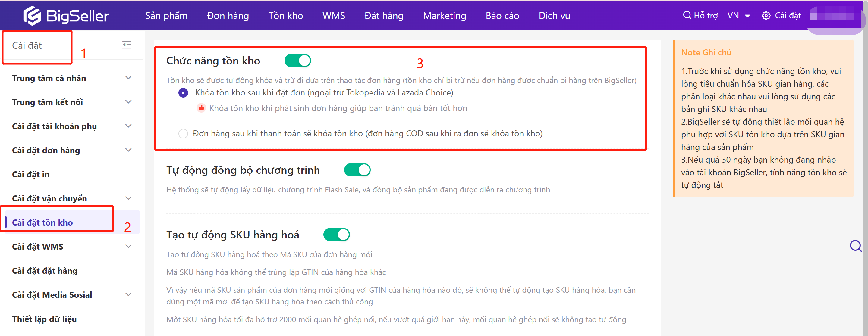The image size is (868, 336).
Task: Open settings via the gear icon
Action: click(766, 16)
